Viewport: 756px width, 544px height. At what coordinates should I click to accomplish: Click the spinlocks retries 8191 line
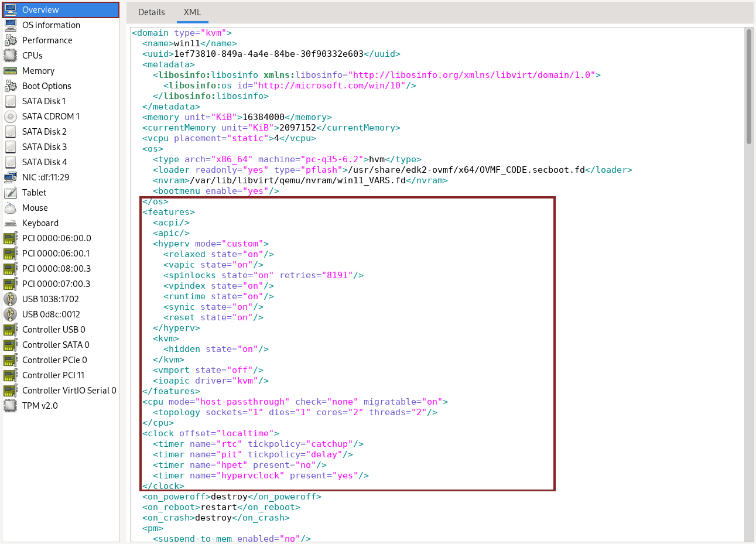pyautogui.click(x=264, y=275)
